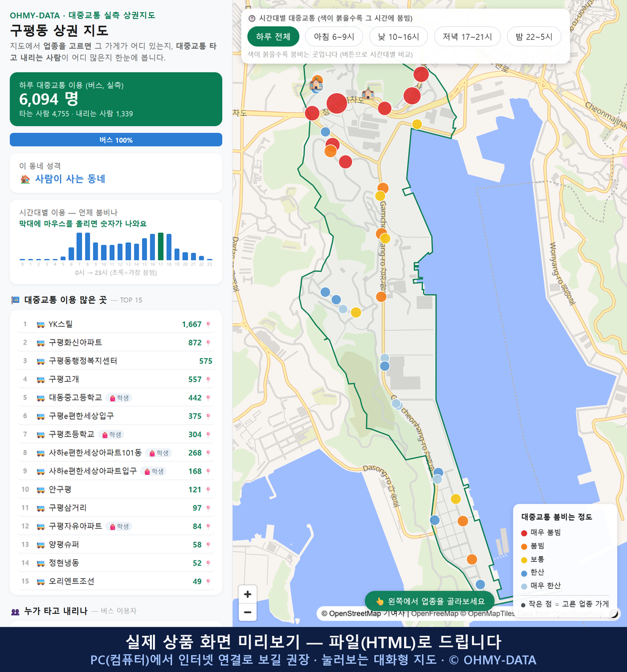The image size is (627, 672).
Task: Select the 구평초등학교 stop name
Action: click(71, 435)
